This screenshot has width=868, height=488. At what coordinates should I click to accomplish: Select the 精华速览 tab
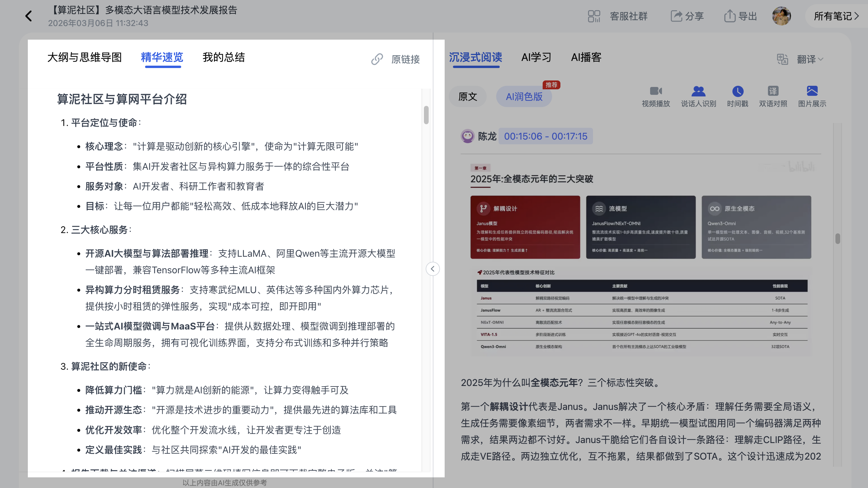(162, 57)
